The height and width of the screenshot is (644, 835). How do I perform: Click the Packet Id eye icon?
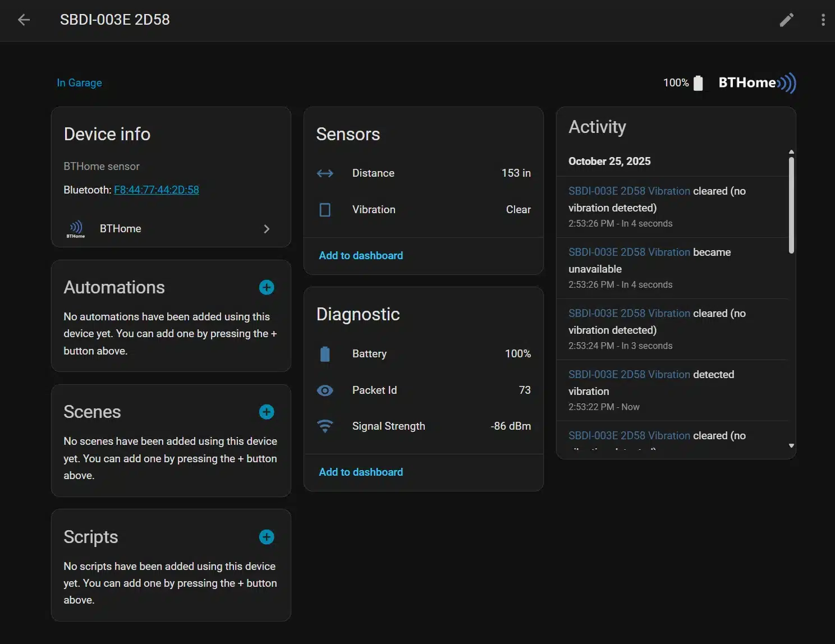pyautogui.click(x=325, y=390)
